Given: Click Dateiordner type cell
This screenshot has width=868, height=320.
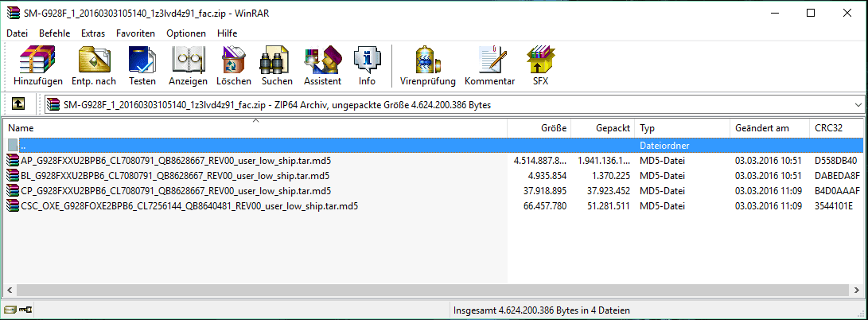Looking at the screenshot, I should [x=664, y=146].
